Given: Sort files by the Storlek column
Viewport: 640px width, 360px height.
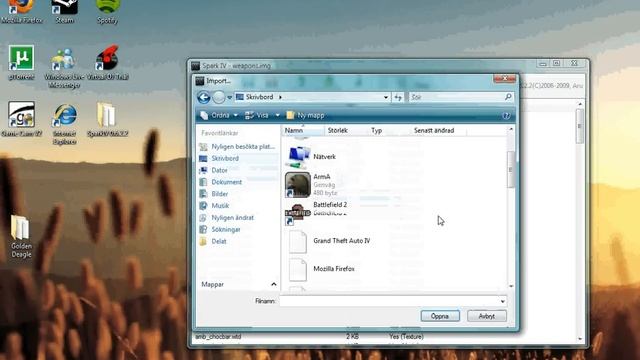Looking at the screenshot, I should point(346,130).
